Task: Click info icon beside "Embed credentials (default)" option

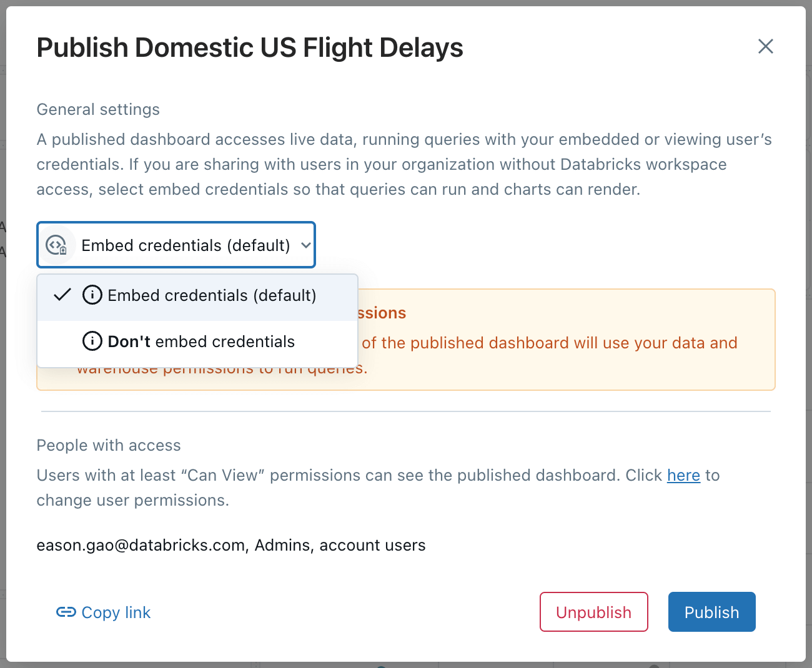Action: tap(92, 295)
